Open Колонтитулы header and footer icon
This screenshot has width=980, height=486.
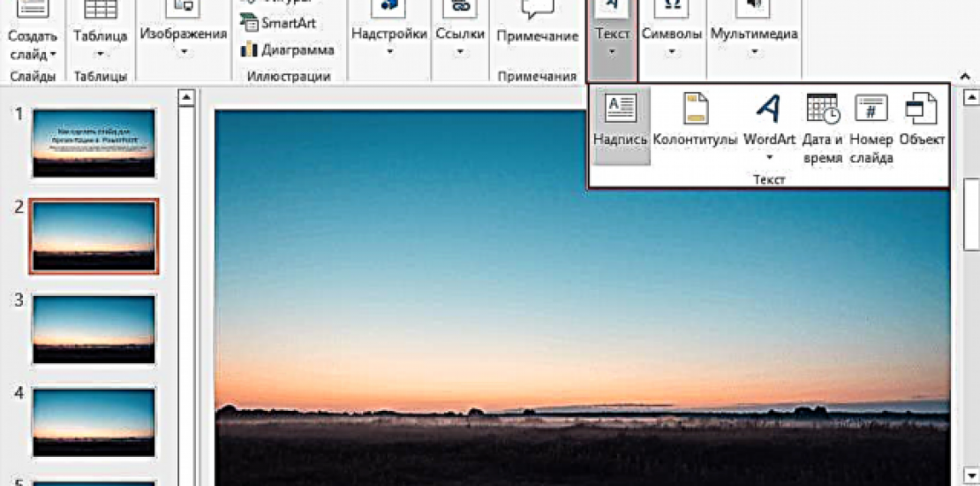click(695, 110)
